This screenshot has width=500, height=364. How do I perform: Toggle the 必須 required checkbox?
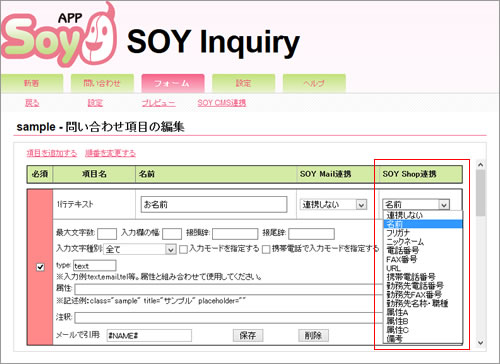pos(40,267)
